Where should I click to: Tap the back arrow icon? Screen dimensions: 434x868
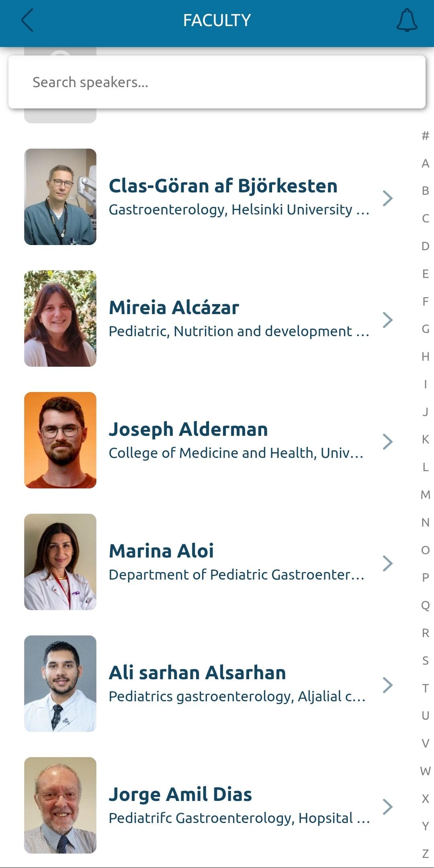[27, 20]
